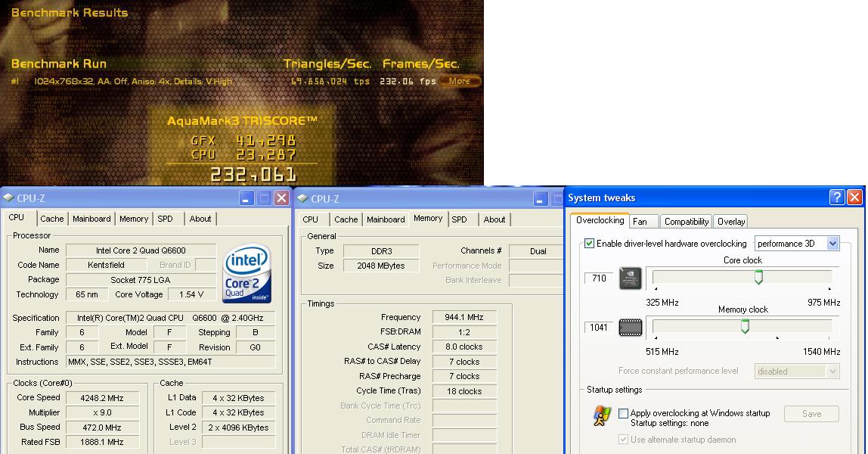Click the GFX score 41,298
The width and height of the screenshot is (868, 454).
coord(265,141)
